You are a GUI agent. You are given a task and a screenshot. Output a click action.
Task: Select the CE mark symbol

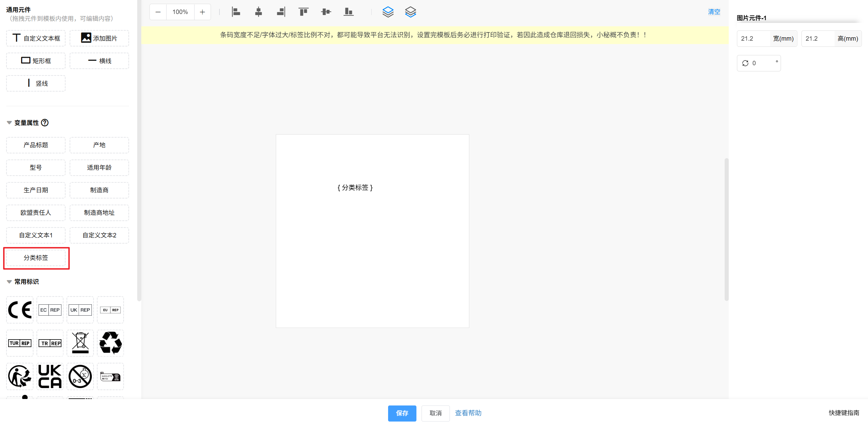tap(20, 310)
